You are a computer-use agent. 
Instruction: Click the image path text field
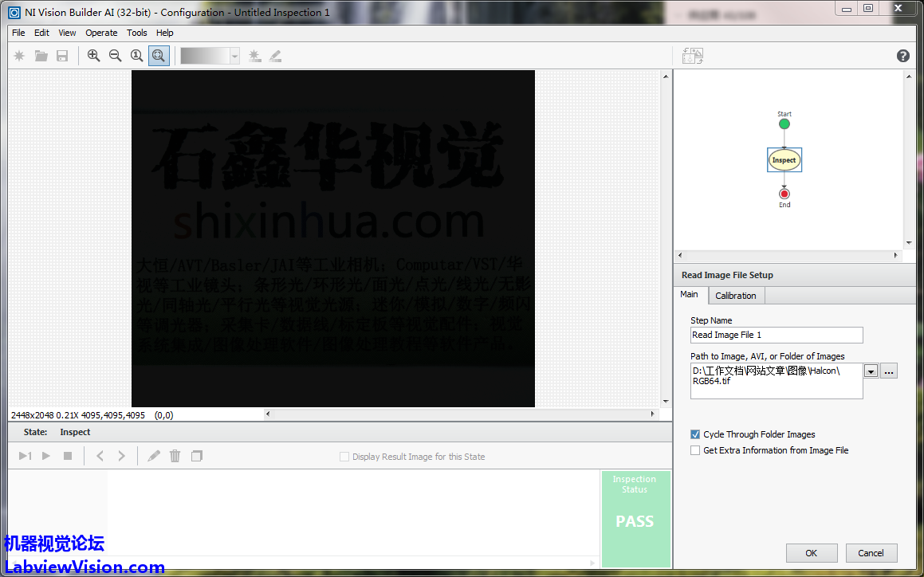coord(777,381)
